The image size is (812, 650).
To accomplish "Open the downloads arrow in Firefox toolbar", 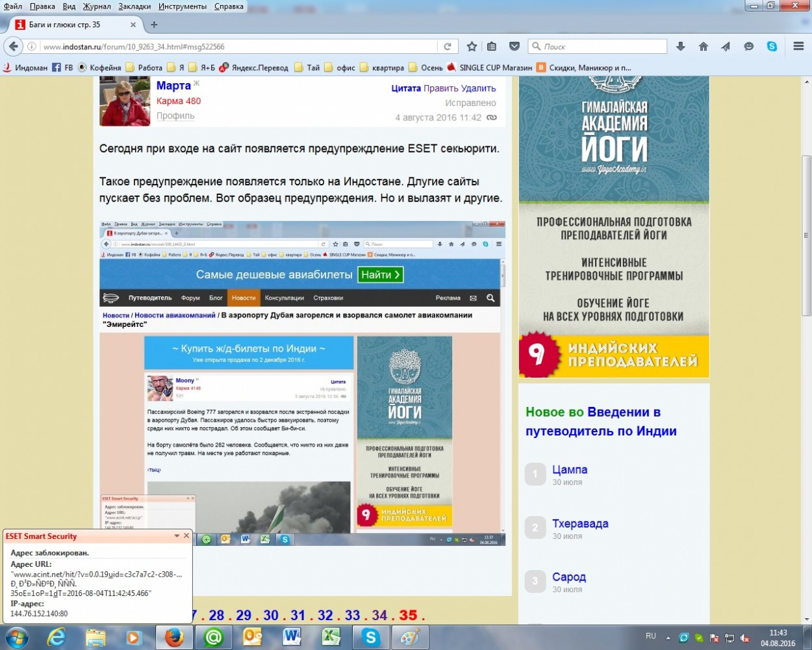I will click(681, 47).
